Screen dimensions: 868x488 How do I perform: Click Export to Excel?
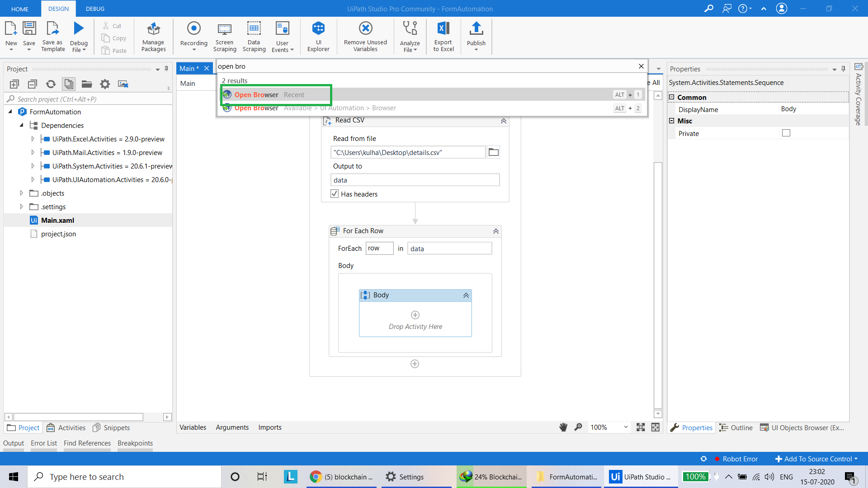coord(443,37)
